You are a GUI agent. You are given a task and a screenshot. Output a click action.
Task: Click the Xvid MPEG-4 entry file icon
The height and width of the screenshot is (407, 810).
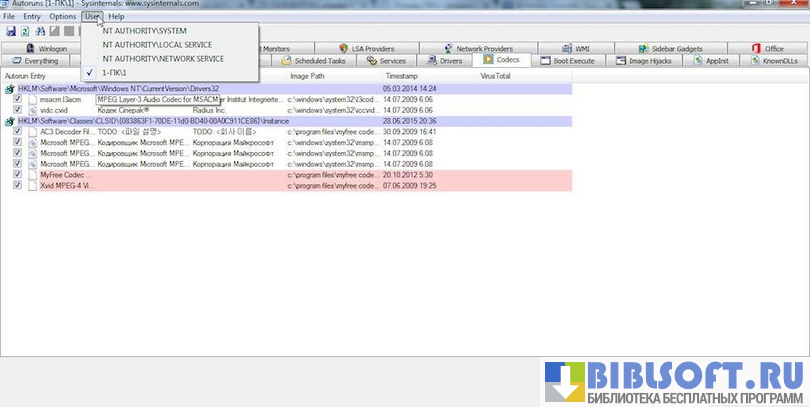31,185
